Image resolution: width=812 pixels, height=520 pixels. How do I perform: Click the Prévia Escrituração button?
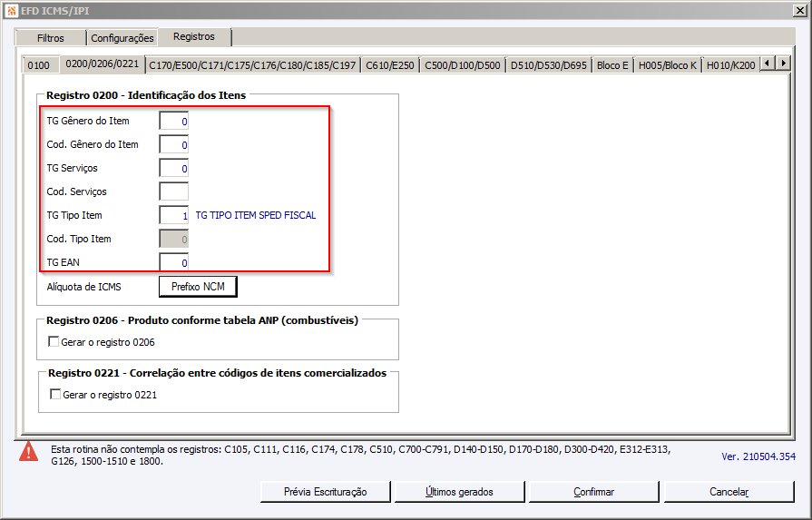click(325, 492)
